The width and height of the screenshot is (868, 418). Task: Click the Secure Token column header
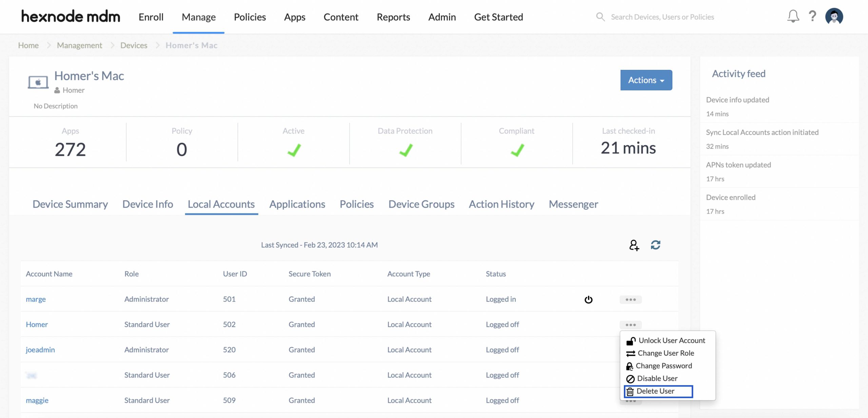point(309,274)
